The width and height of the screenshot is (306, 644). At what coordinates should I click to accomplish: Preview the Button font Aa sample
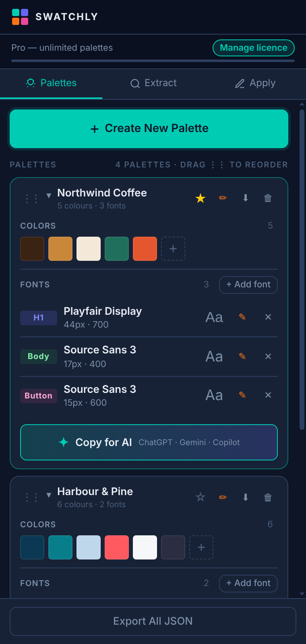[x=214, y=395]
